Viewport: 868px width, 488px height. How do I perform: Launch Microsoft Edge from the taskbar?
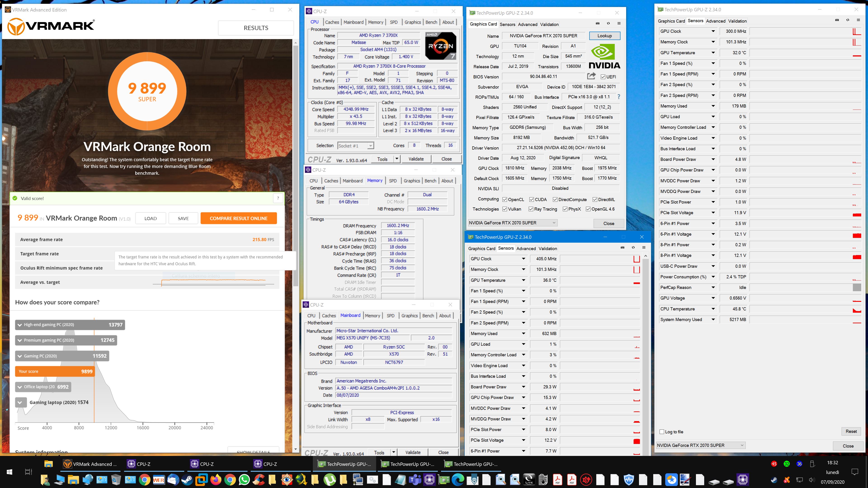[x=458, y=480]
